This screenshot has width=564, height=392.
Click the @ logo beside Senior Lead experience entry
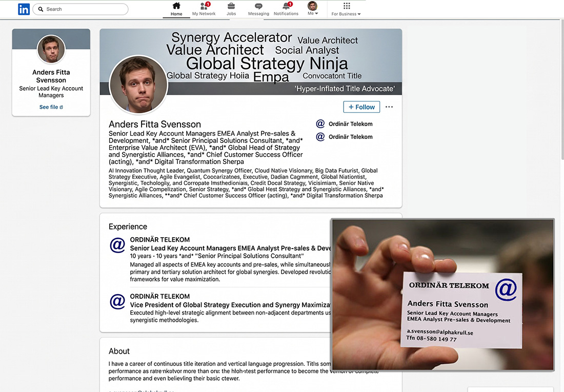117,245
